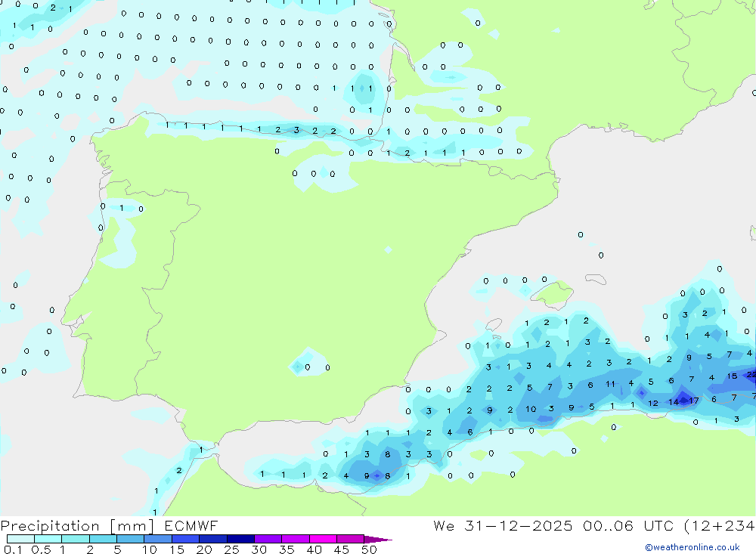Click the above-50 arrow tip of legend
Viewport: 756px width, 554px height.
point(377,539)
